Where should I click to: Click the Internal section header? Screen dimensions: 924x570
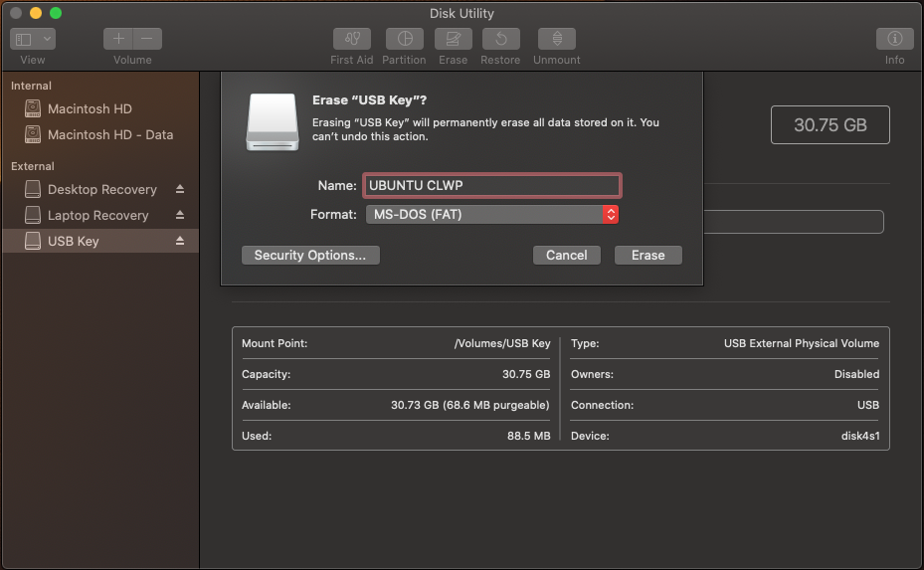(x=31, y=86)
